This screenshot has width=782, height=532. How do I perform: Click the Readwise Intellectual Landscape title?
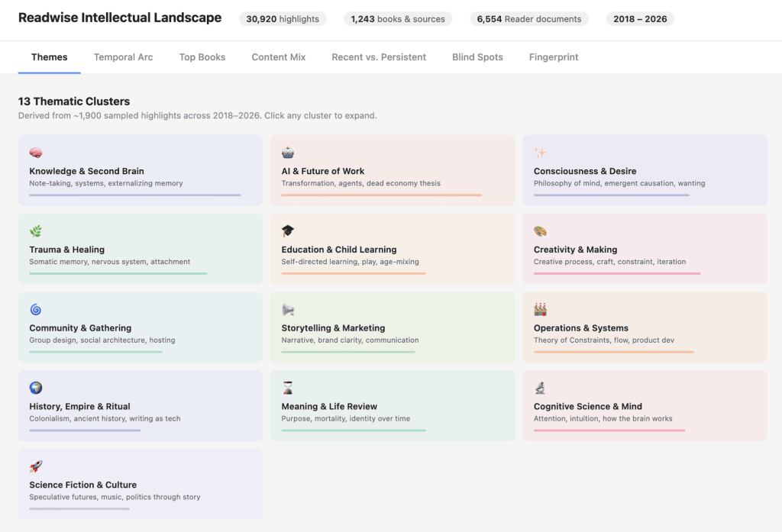(x=120, y=18)
